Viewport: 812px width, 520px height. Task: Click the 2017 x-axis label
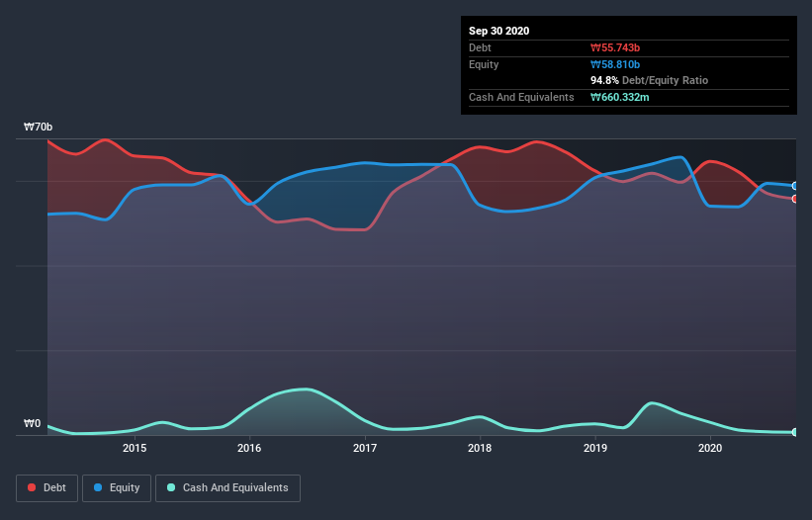point(365,448)
